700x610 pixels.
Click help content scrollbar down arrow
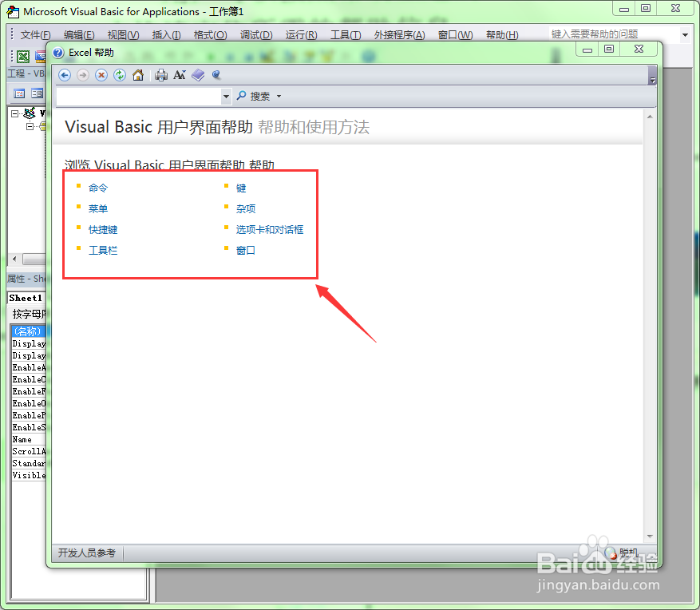pos(650,537)
